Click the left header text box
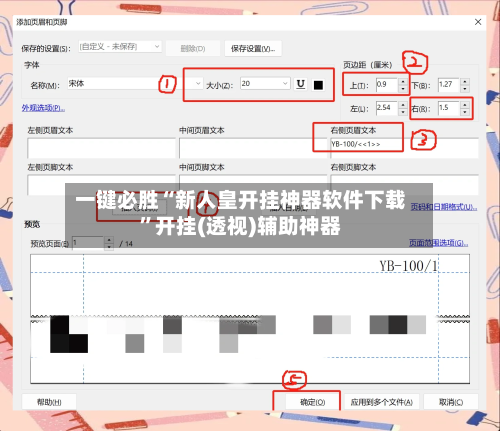 [101, 148]
